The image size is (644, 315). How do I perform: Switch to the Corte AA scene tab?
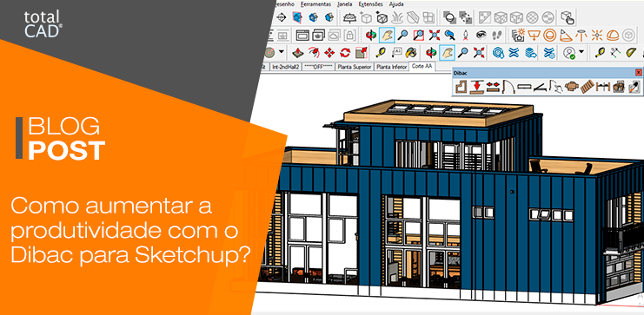point(422,67)
